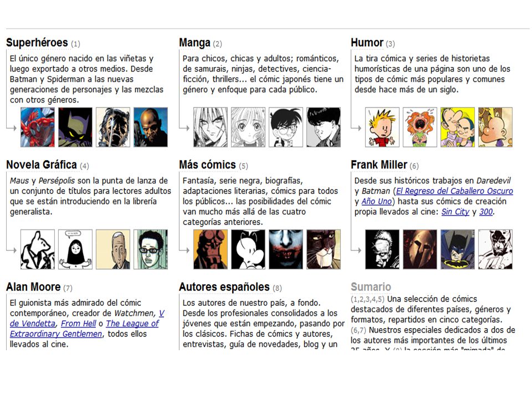Open the Persépolis girl thumbnail
The image size is (532, 399).
pyautogui.click(x=75, y=249)
